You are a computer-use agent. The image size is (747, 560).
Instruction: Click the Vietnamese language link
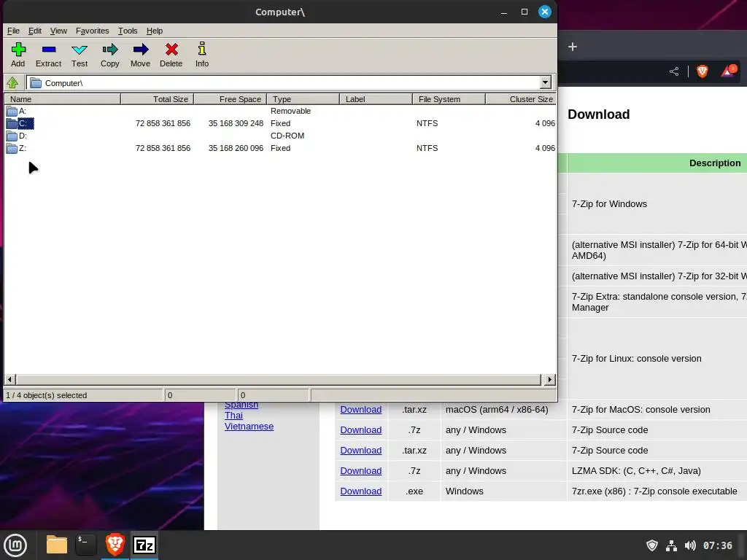(249, 427)
